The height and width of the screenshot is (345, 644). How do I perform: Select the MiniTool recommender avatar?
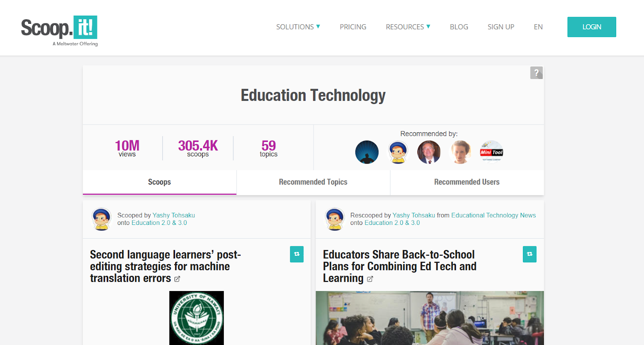click(x=491, y=152)
